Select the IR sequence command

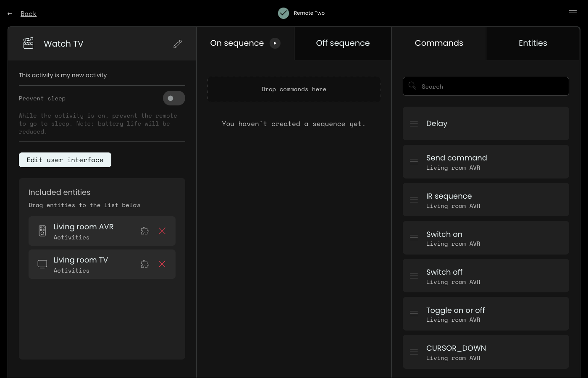[486, 199]
